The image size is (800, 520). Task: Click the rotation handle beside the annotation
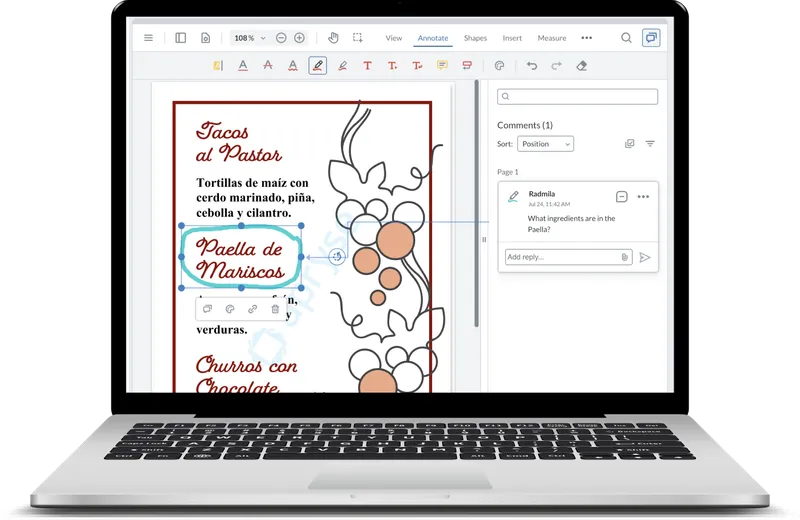(x=337, y=257)
